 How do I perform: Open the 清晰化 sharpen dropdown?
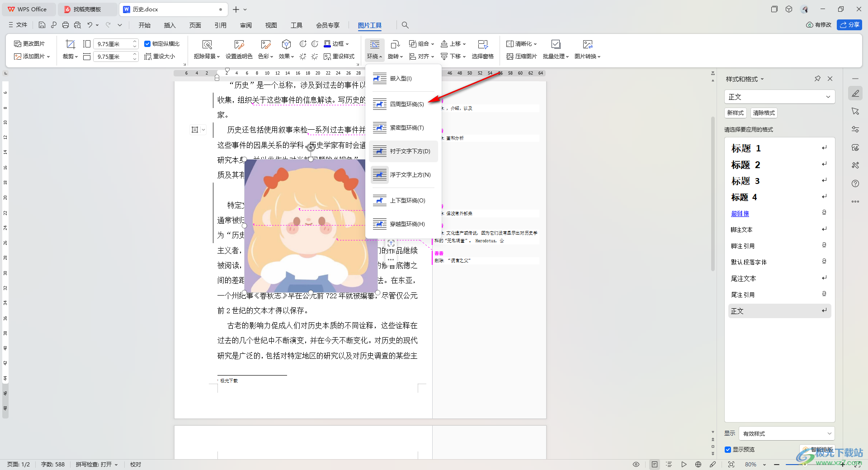coord(521,44)
